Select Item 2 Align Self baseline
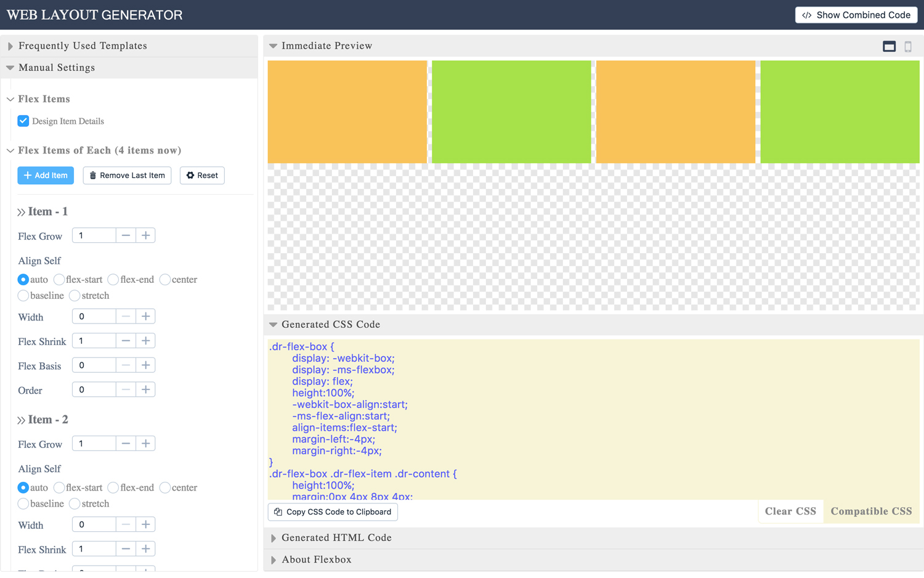924x578 pixels. 23,504
